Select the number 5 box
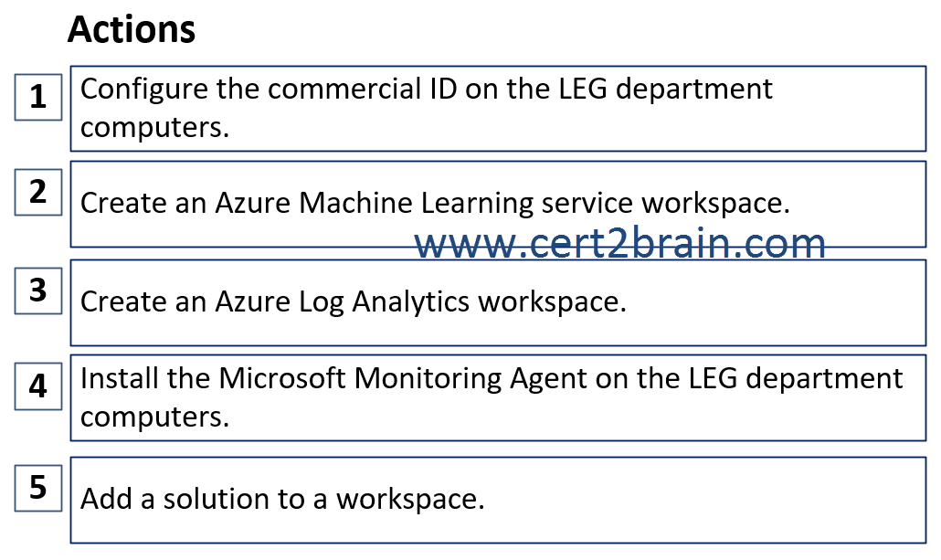This screenshot has width=941, height=560. (x=38, y=488)
